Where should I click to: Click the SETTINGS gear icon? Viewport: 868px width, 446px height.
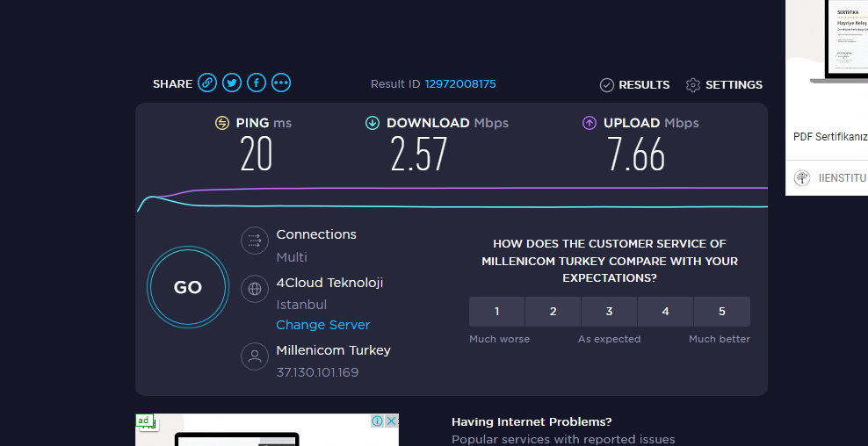[x=693, y=84]
